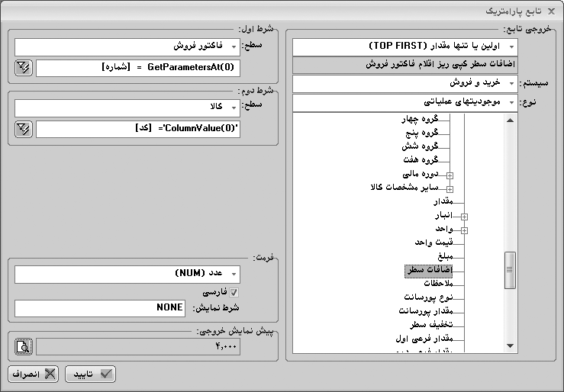Open the TOP FIRST function output dropdown

point(298,47)
